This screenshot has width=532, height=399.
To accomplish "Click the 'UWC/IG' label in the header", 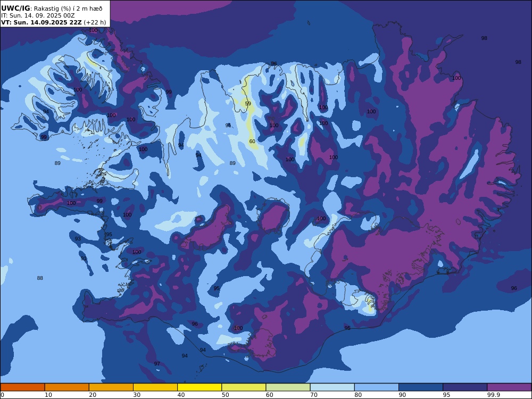I will click(x=15, y=9).
